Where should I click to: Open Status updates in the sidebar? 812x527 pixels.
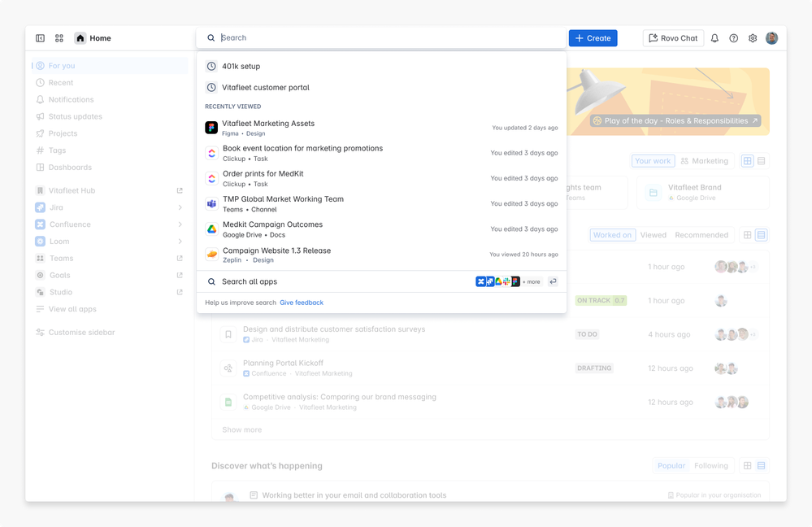coord(109,116)
